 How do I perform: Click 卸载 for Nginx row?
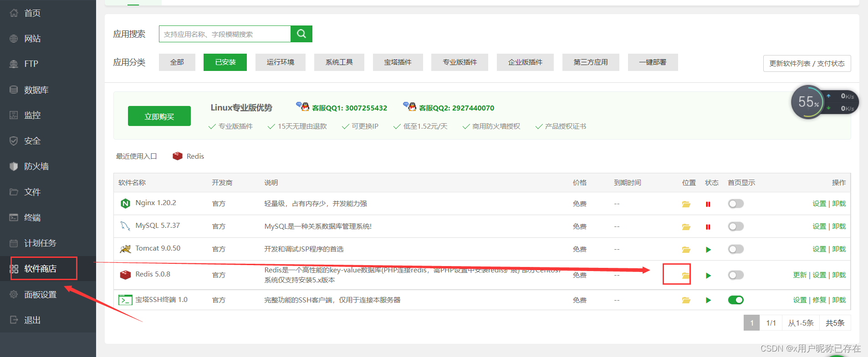click(x=839, y=204)
